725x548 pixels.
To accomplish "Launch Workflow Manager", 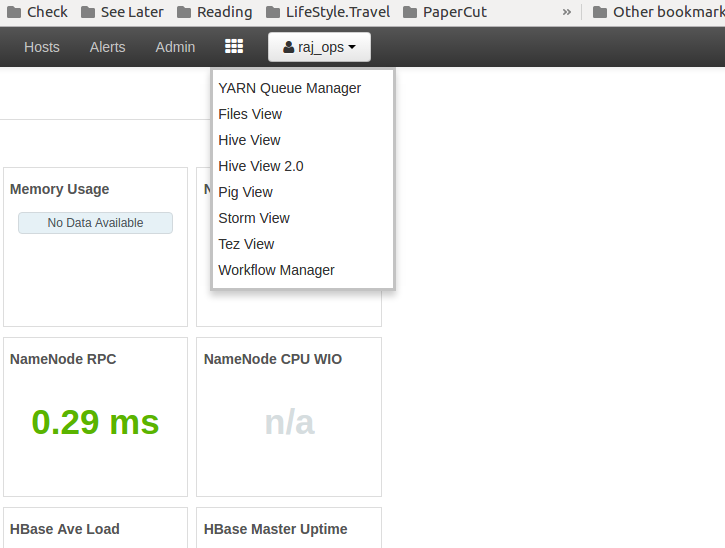I will pos(276,270).
